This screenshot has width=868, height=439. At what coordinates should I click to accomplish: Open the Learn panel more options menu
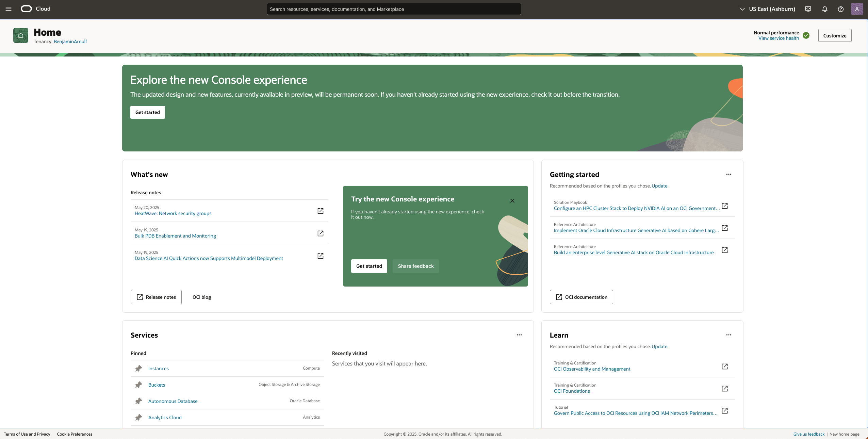click(x=729, y=335)
